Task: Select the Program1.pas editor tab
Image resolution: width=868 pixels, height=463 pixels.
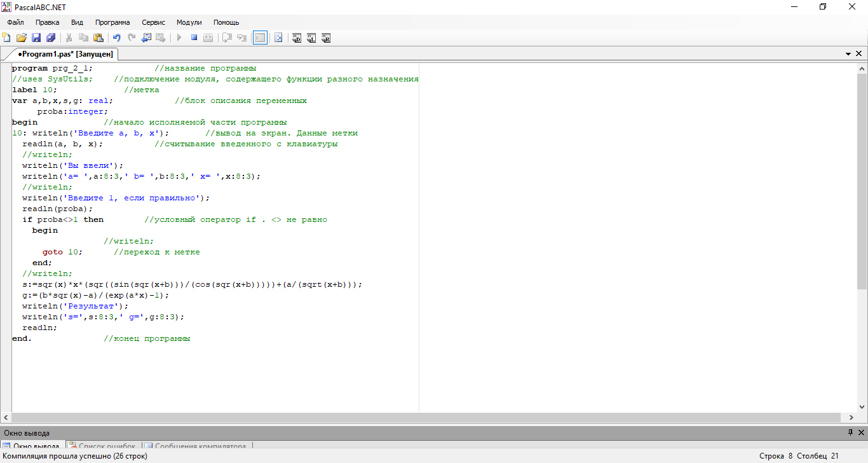Action: (65, 54)
